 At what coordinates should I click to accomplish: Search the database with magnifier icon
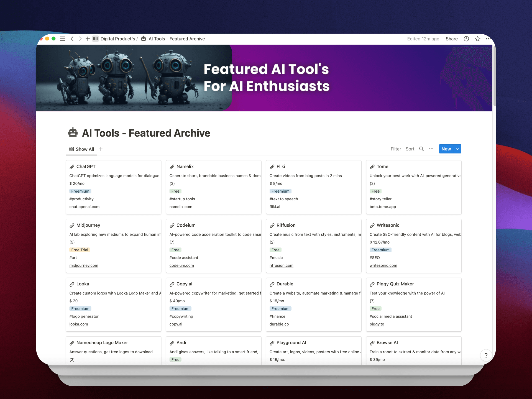pos(421,149)
